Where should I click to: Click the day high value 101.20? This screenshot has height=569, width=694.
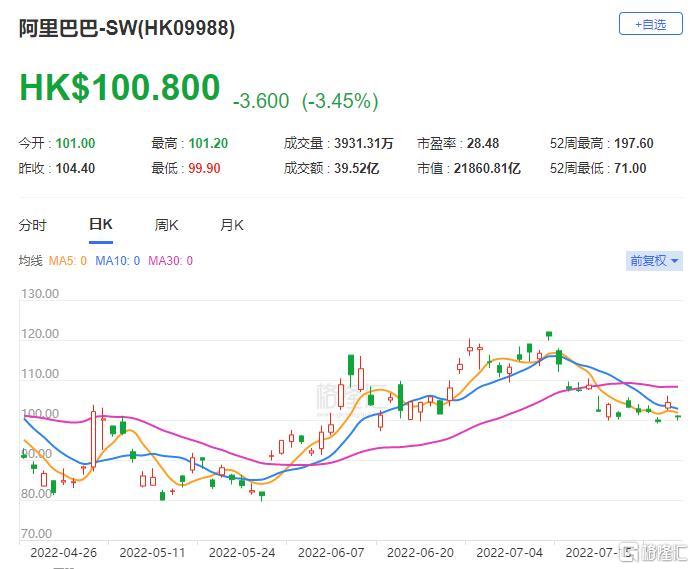pyautogui.click(x=208, y=143)
